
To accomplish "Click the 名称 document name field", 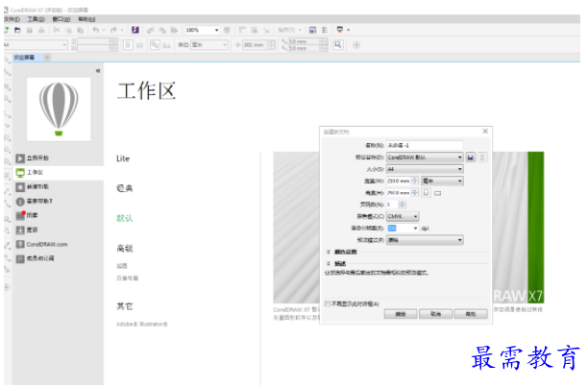I will tap(425, 145).
